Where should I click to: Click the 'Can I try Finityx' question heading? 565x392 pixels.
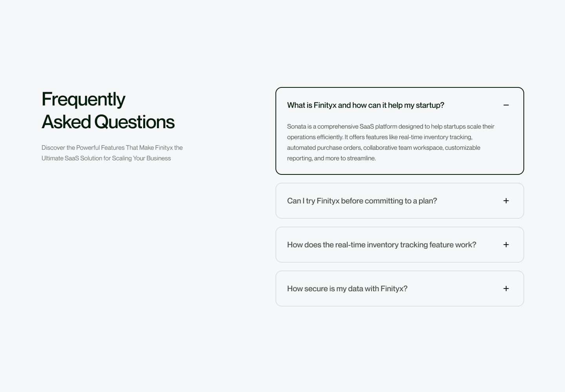point(362,200)
